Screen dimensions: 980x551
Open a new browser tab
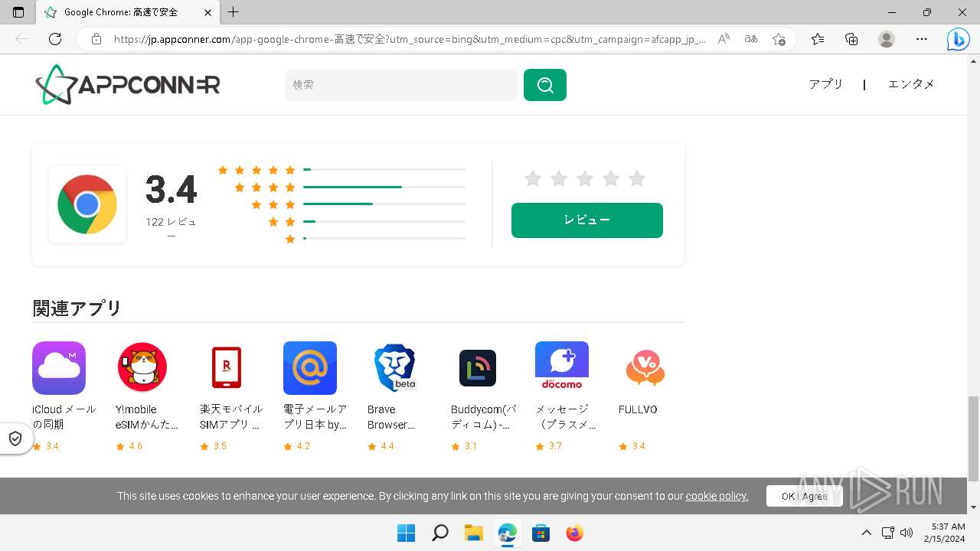(234, 12)
